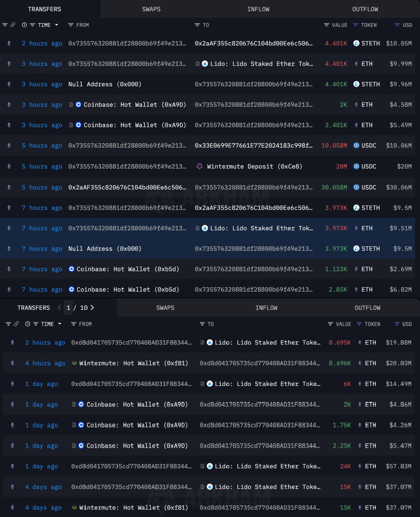The image size is (420, 517).
Task: Open the FROM column filter in lower table
Action: [x=74, y=324]
